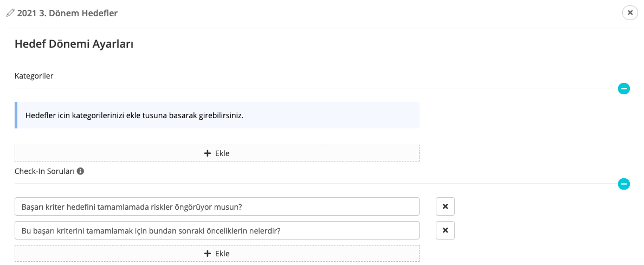Click the blue info banner about adding categories
Image resolution: width=644 pixels, height=265 pixels.
[217, 115]
